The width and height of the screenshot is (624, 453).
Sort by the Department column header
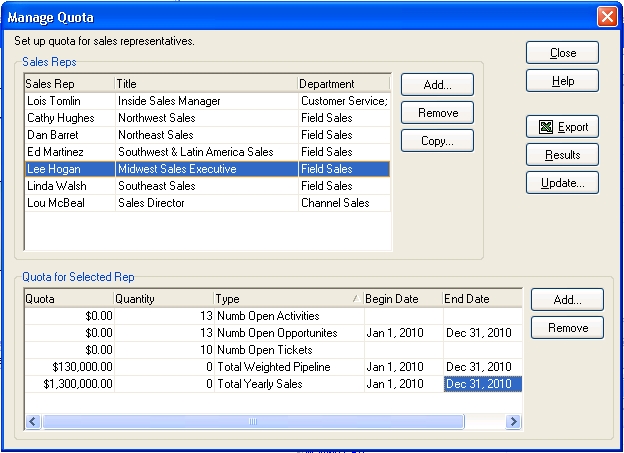coord(344,84)
